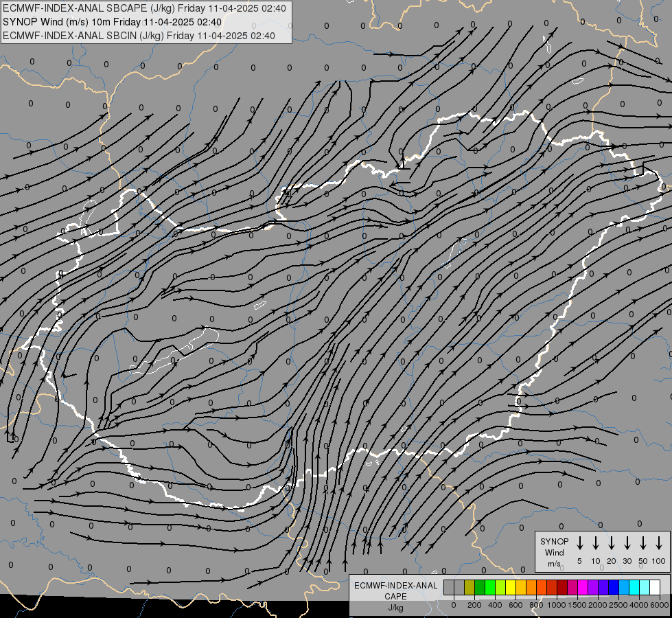Click the '1000' tick label under color bar
672x618 pixels.
point(557,605)
